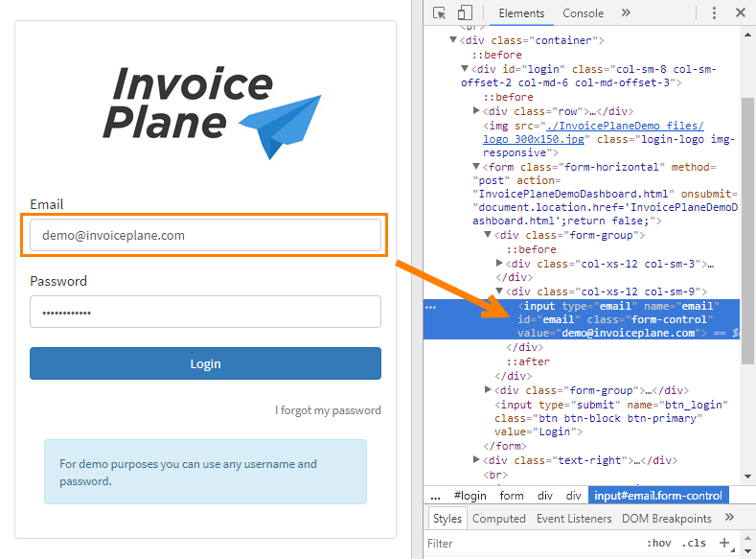Activate the inspect element picker icon
This screenshot has width=756, height=559.
click(x=439, y=13)
